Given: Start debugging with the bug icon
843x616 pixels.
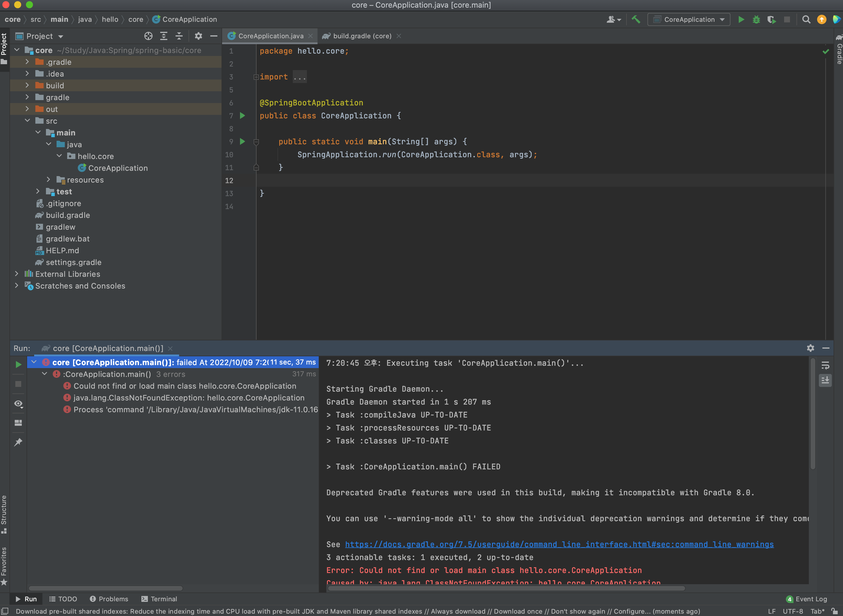Looking at the screenshot, I should 756,19.
